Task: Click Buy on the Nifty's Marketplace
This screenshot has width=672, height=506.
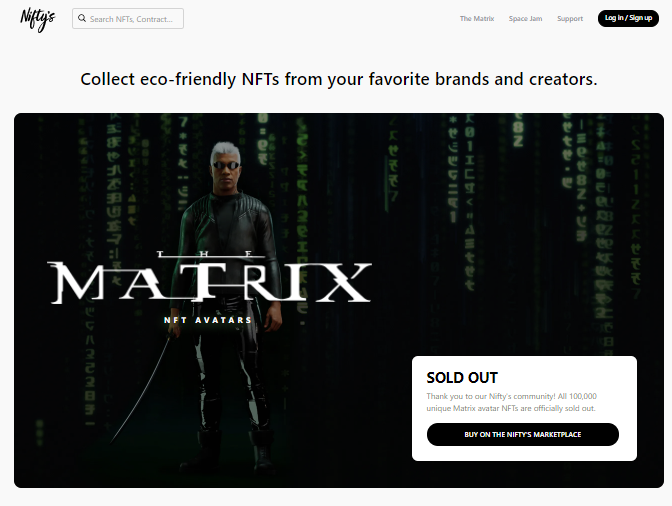Action: coord(522,434)
